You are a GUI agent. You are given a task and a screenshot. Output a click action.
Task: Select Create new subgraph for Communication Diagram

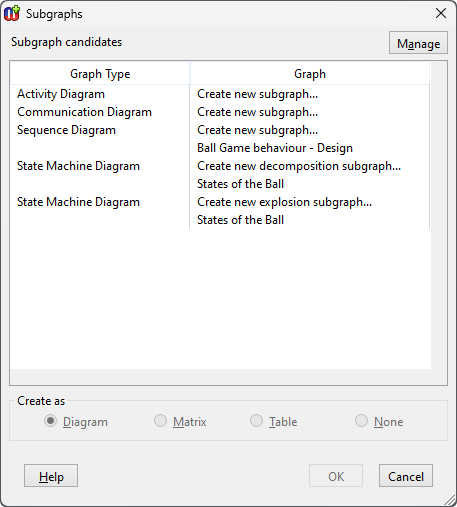[257, 112]
